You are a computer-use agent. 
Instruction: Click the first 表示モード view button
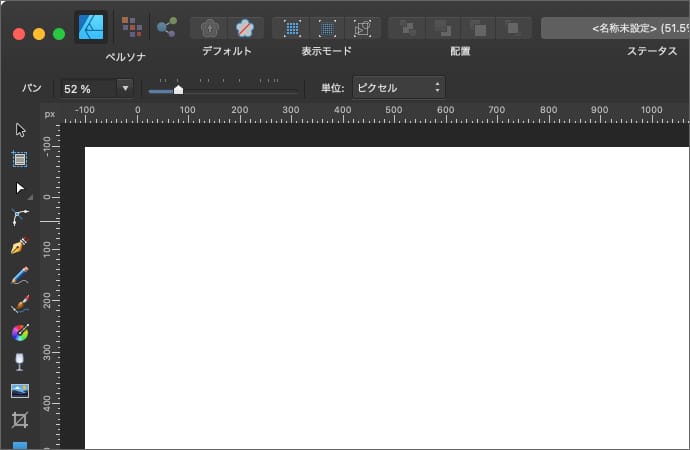click(291, 27)
